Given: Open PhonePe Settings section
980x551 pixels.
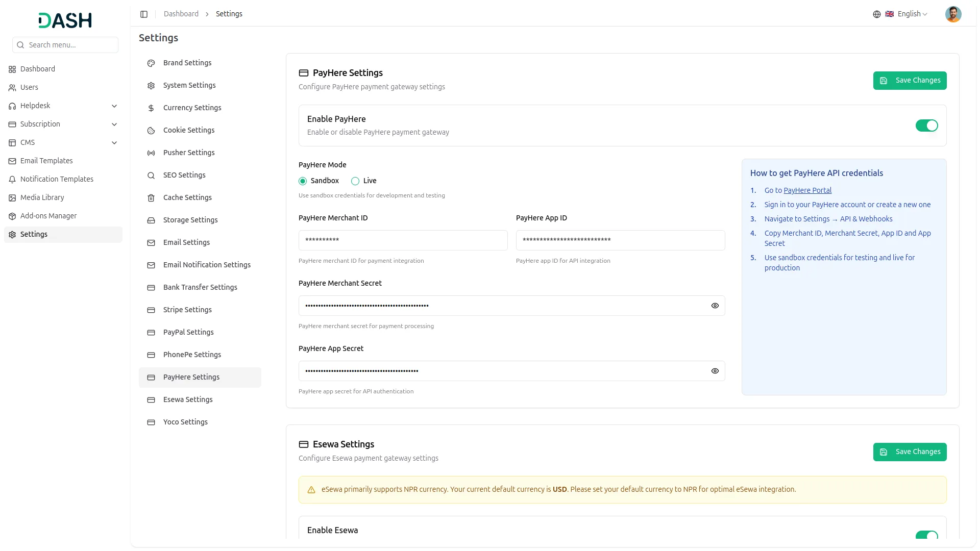Looking at the screenshot, I should point(200,355).
